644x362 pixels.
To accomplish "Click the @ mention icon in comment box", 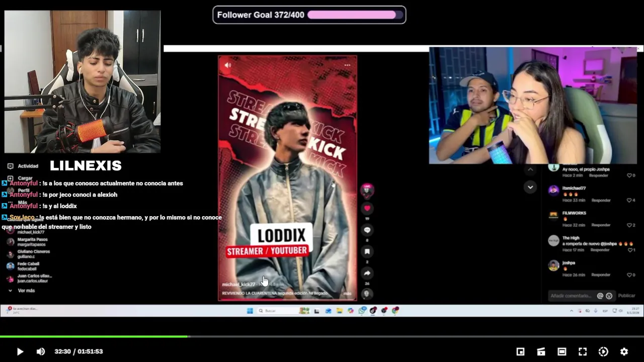I will tap(600, 296).
